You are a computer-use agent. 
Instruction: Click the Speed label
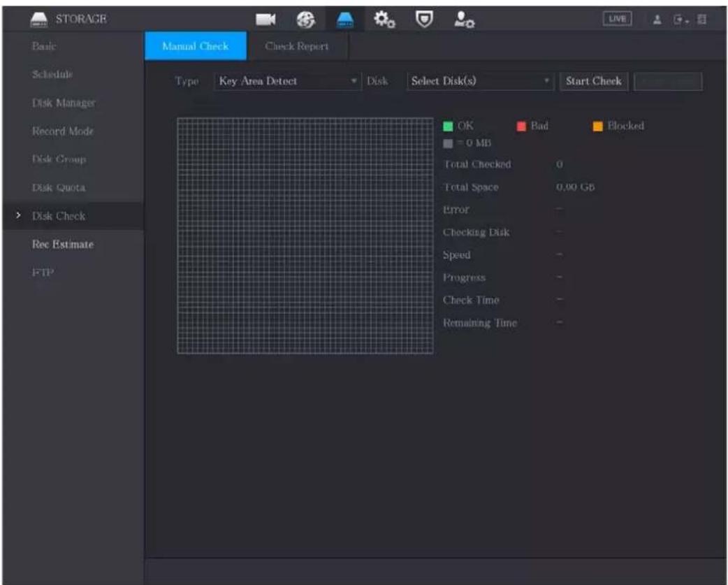(x=456, y=255)
